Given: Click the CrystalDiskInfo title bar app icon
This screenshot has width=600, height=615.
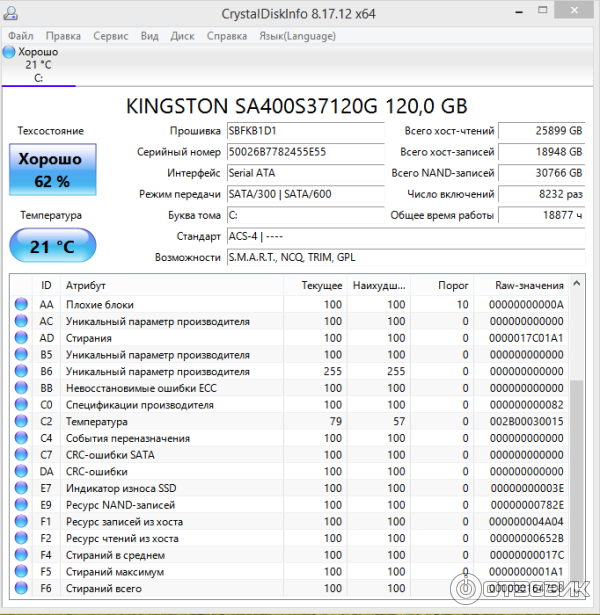Looking at the screenshot, I should click(11, 13).
